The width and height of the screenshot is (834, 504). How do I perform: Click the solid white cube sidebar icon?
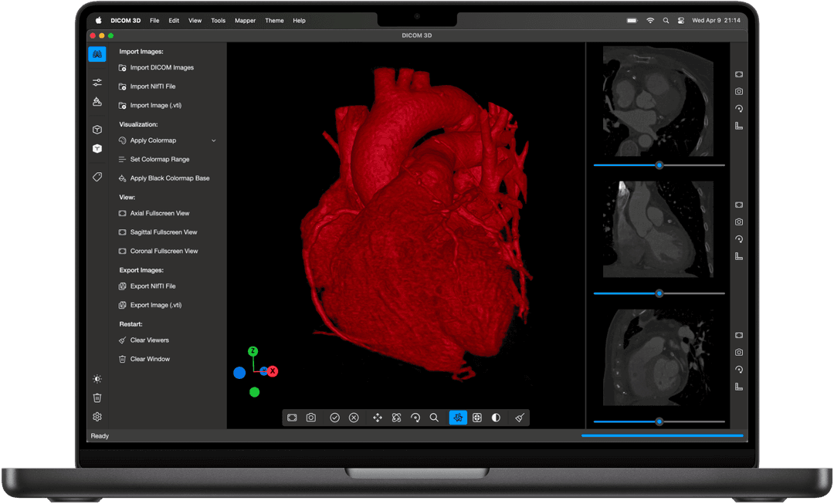97,148
